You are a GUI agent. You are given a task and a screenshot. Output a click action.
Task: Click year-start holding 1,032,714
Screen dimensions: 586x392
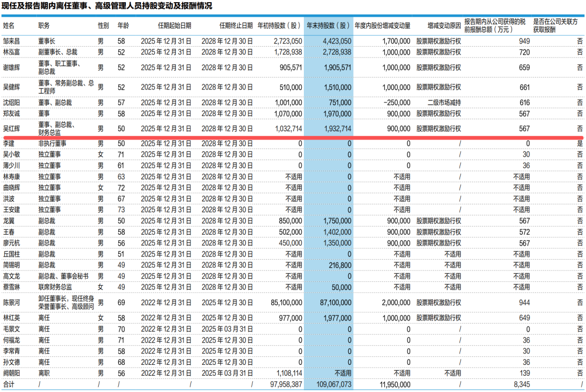coord(289,129)
